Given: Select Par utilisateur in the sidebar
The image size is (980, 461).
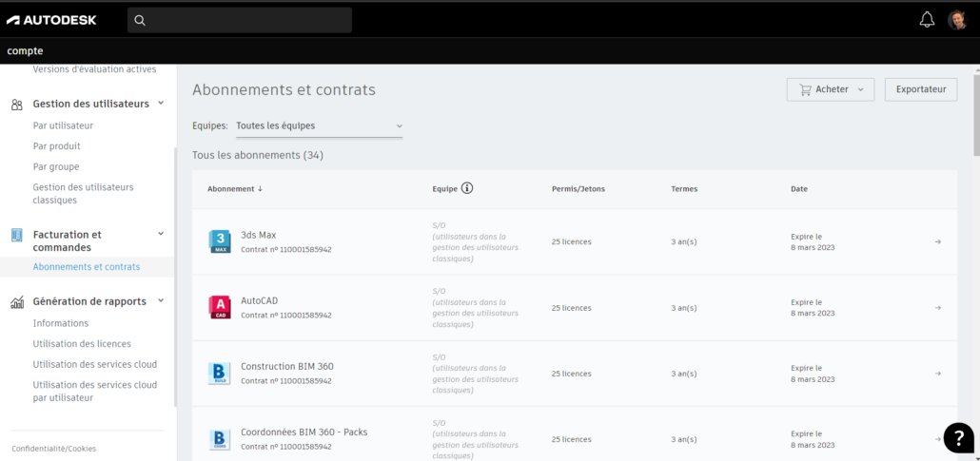Looking at the screenshot, I should click(x=63, y=125).
